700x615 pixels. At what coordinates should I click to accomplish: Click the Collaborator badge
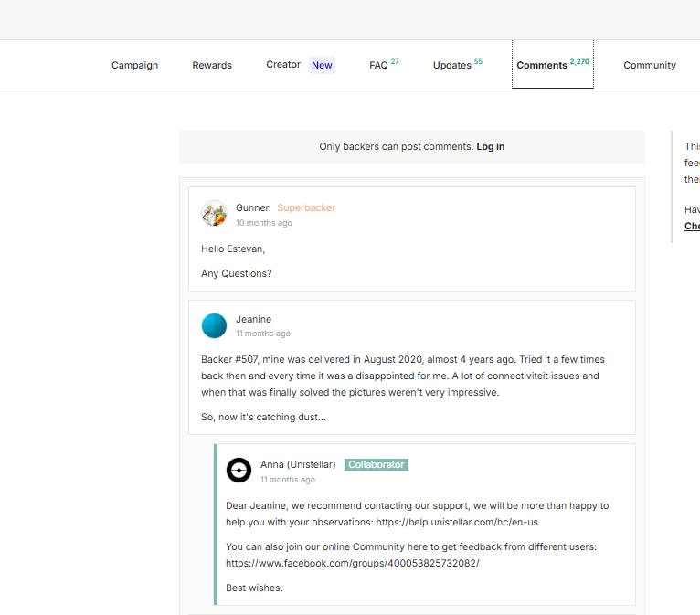coord(377,464)
